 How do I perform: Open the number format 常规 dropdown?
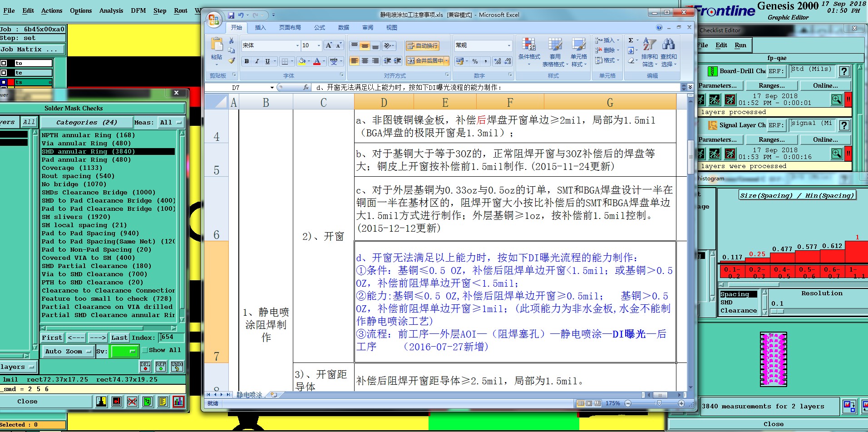click(509, 45)
